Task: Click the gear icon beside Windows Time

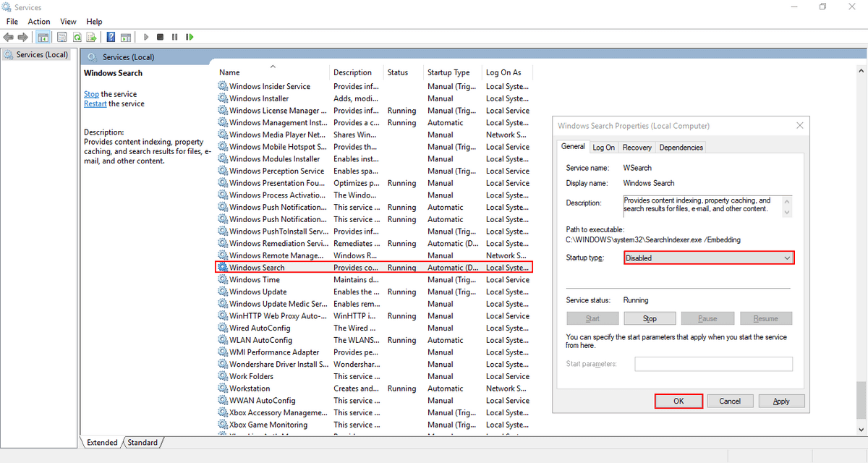Action: pyautogui.click(x=223, y=279)
